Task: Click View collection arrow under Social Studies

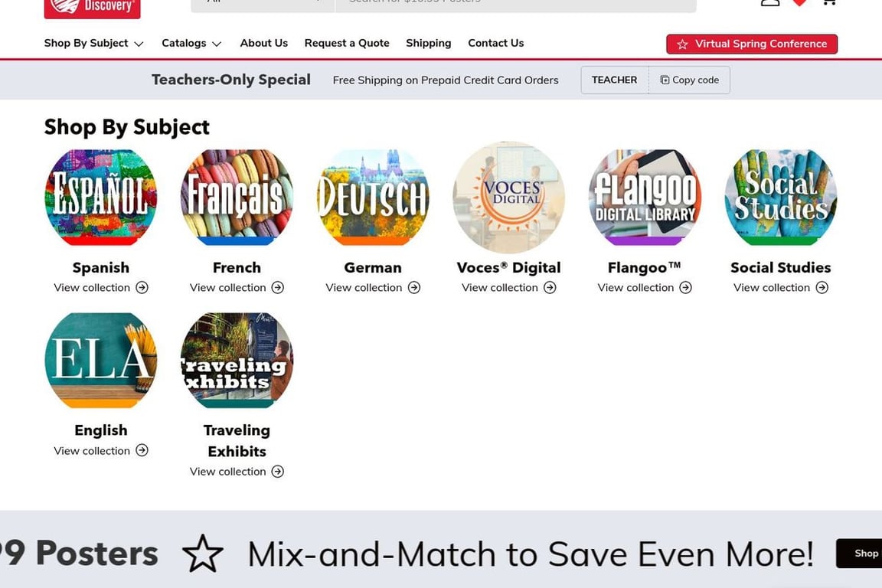Action: click(x=822, y=288)
